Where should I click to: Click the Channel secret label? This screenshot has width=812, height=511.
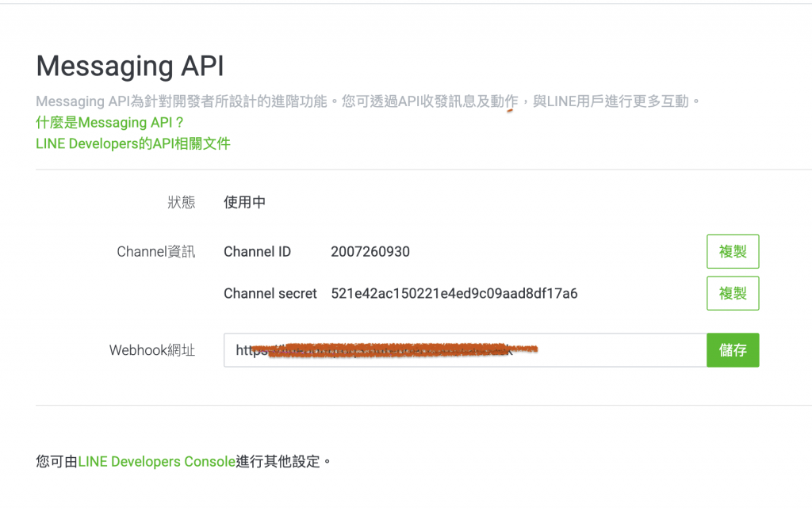coord(270,294)
